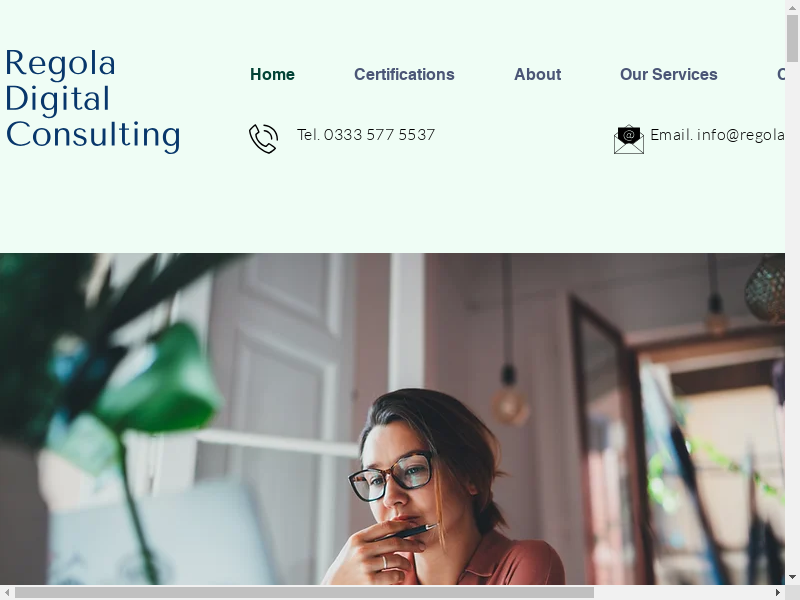Go to the Certifications page
The width and height of the screenshot is (800, 600).
coord(404,74)
